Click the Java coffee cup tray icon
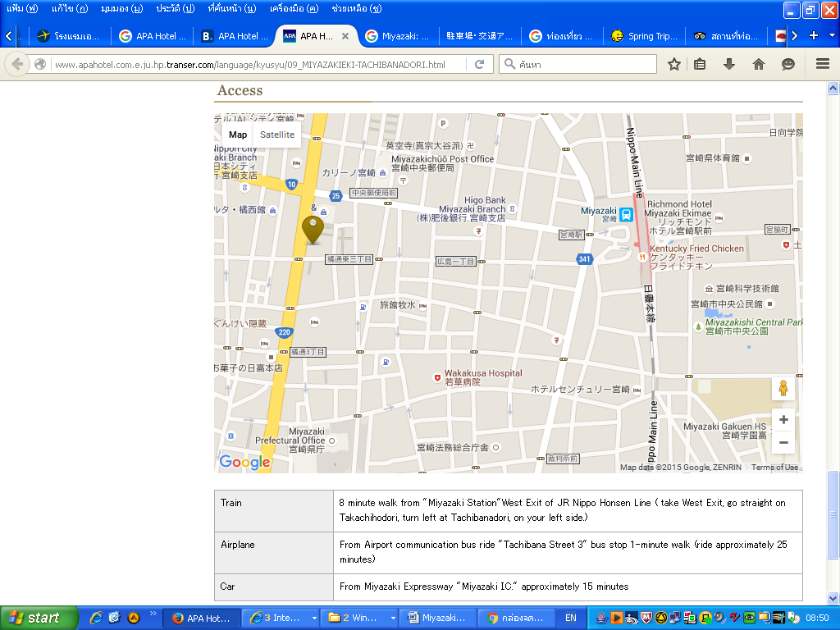The height and width of the screenshot is (630, 840). coord(602,619)
